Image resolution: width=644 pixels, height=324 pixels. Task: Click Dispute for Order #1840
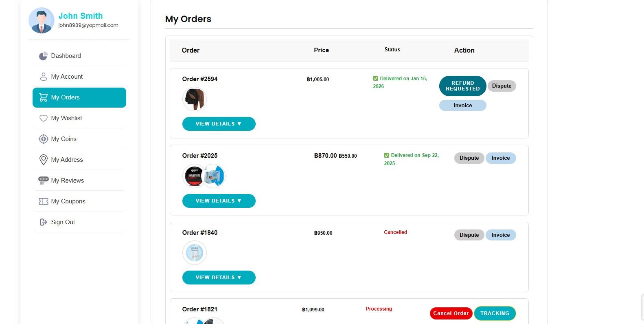click(x=469, y=235)
